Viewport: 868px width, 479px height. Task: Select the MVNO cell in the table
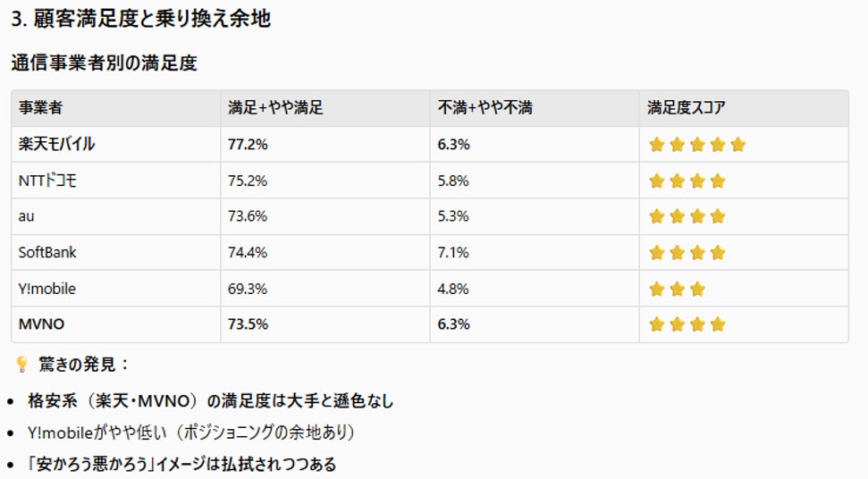click(x=42, y=324)
